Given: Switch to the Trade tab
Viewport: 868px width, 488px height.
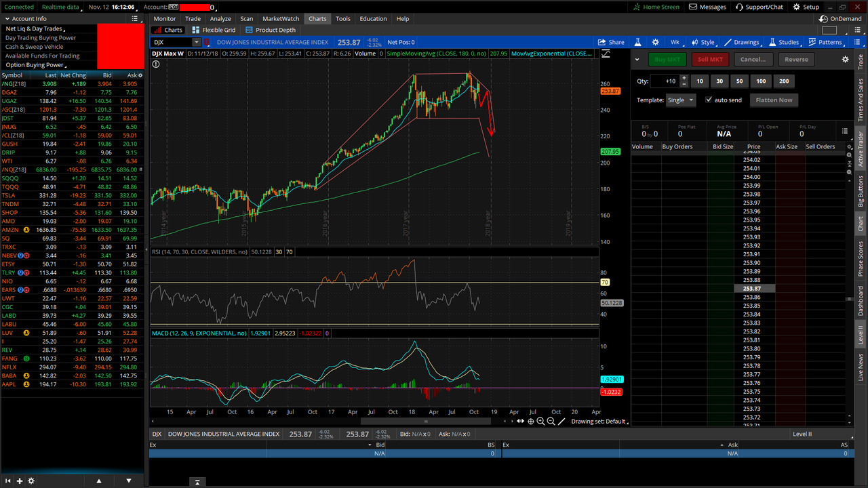Looking at the screenshot, I should point(193,18).
